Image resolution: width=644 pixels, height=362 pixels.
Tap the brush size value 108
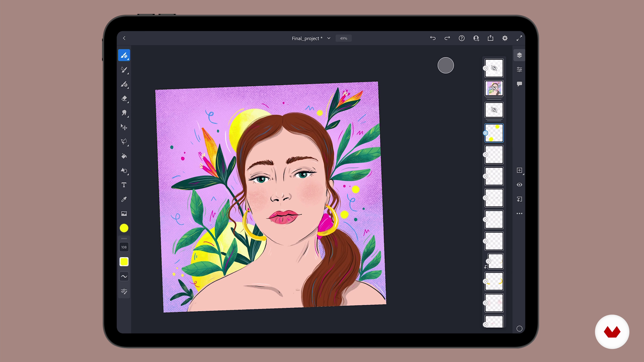point(124,247)
